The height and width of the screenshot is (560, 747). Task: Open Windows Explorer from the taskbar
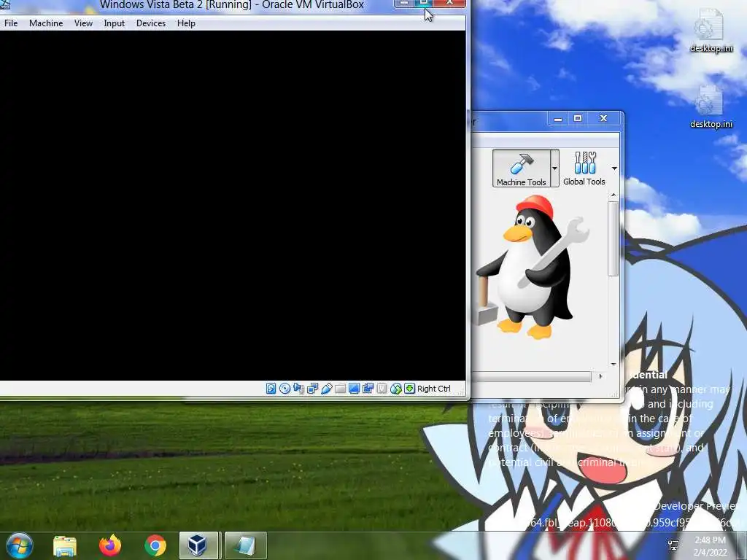(65, 545)
